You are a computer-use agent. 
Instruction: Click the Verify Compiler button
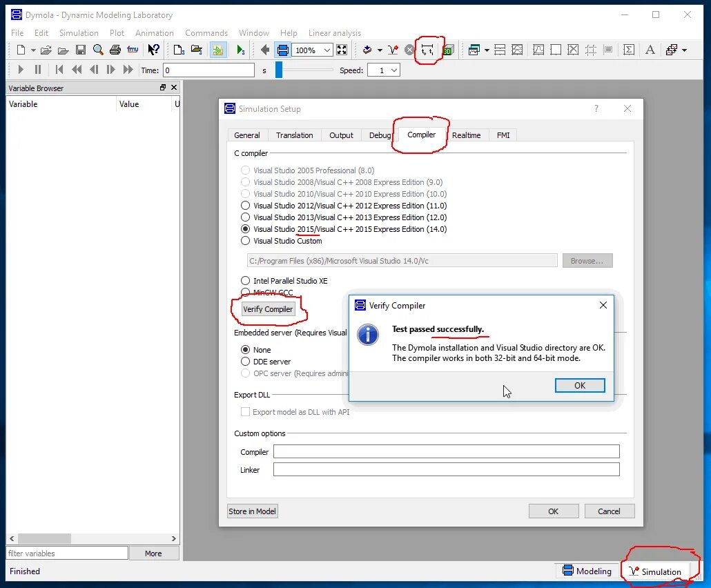(x=268, y=308)
